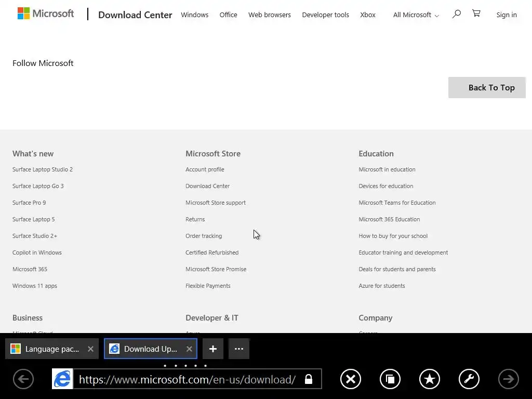
Task: Open Microsoft 365 Education link
Action: [x=389, y=219]
